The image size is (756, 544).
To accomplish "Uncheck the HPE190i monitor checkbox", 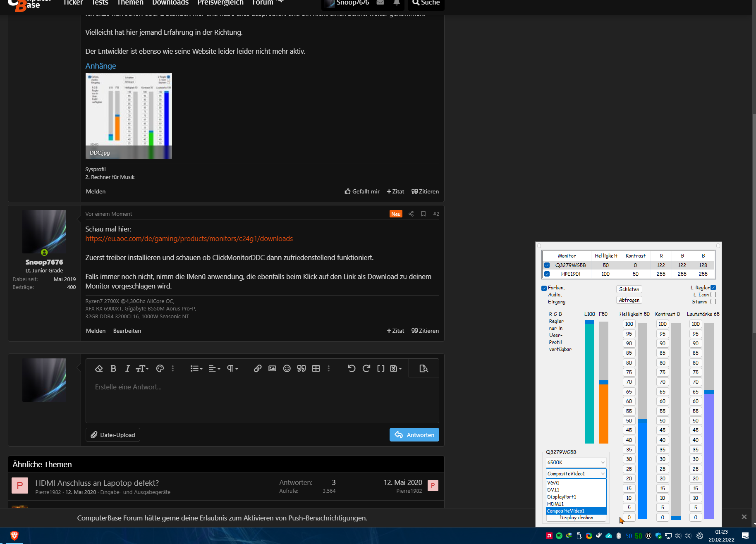I will click(547, 274).
